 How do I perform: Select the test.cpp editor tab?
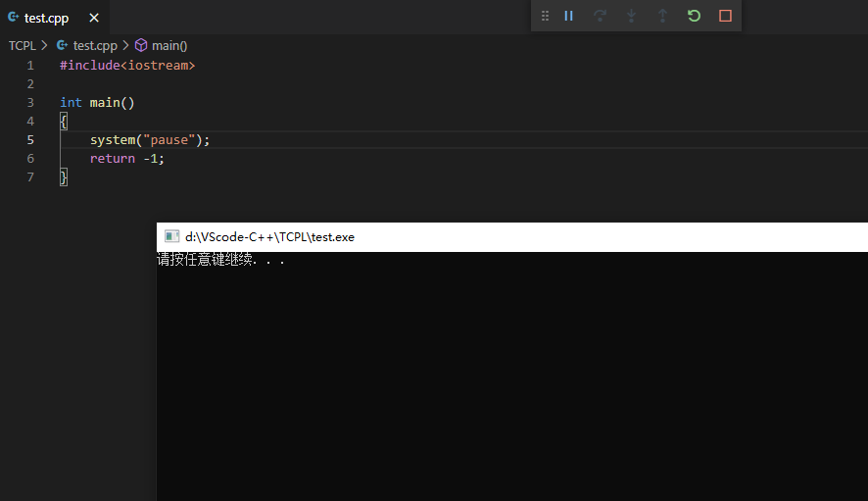(54, 18)
